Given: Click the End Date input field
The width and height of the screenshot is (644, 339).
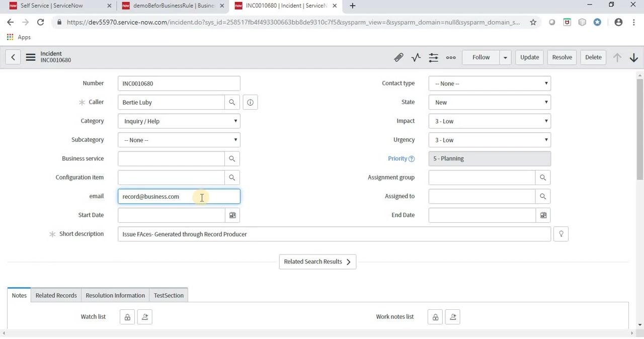Looking at the screenshot, I should [x=482, y=215].
